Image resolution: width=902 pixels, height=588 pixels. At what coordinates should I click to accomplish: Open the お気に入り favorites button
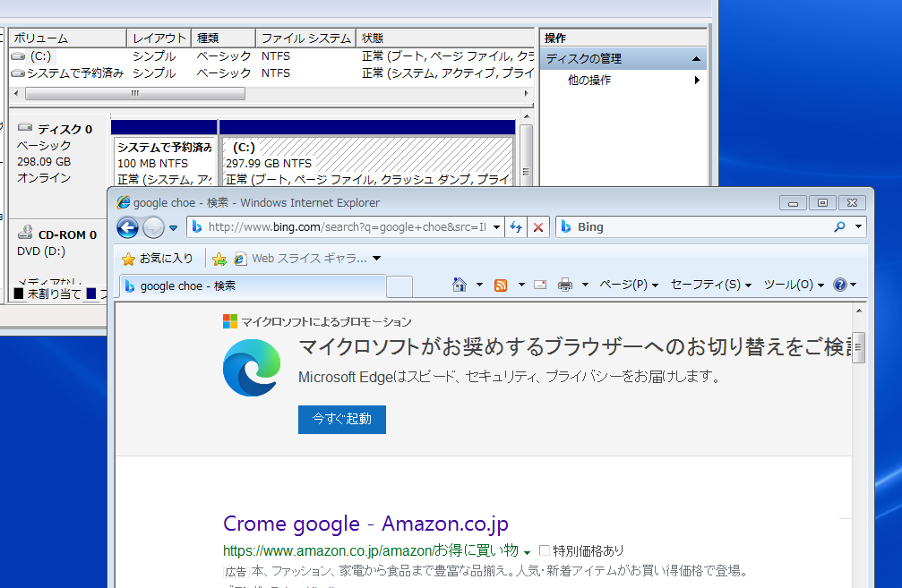pos(157,259)
